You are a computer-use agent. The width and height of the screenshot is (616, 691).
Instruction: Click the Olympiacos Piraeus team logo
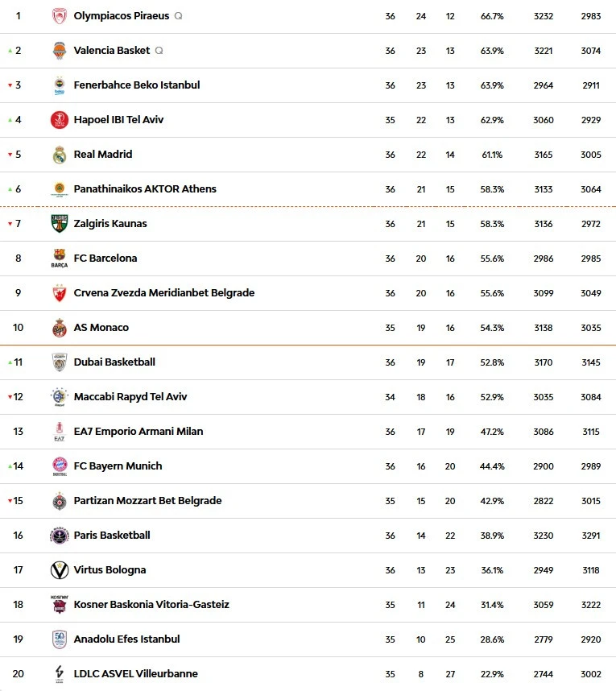click(60, 16)
